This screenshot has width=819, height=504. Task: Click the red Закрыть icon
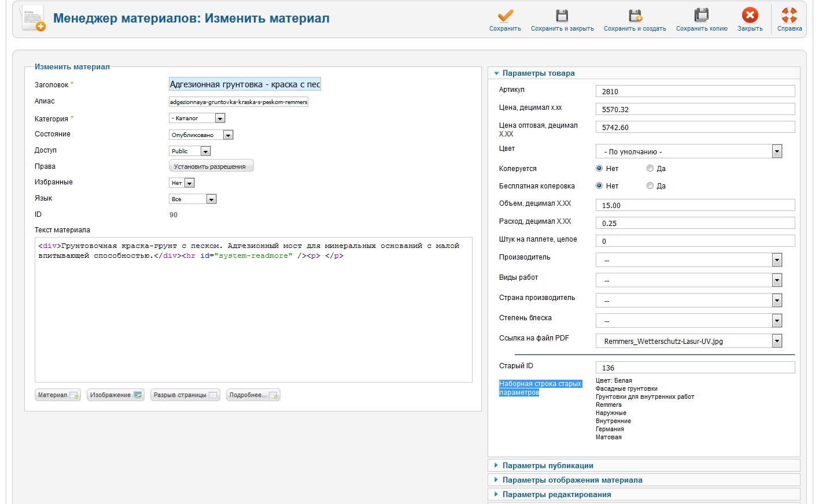click(750, 16)
